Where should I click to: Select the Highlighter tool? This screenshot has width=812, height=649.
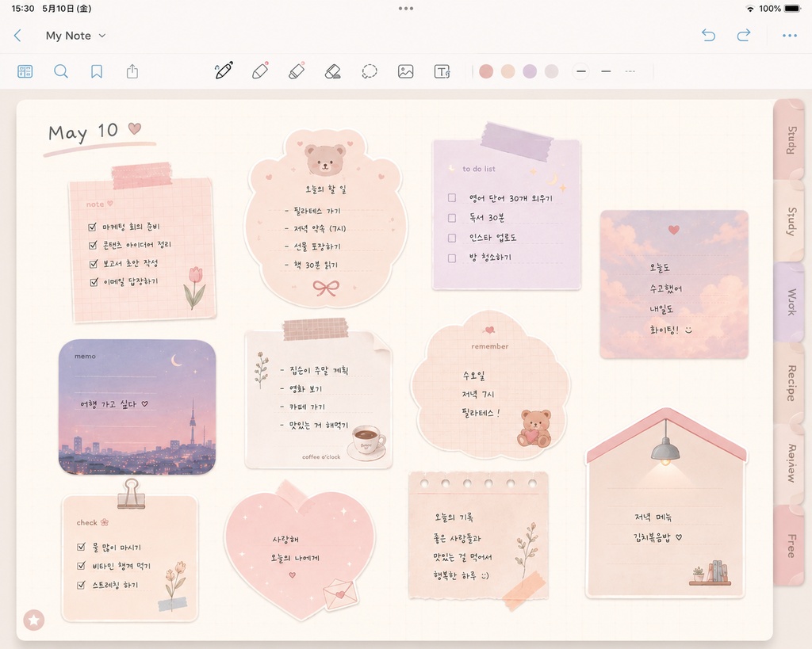pos(297,71)
